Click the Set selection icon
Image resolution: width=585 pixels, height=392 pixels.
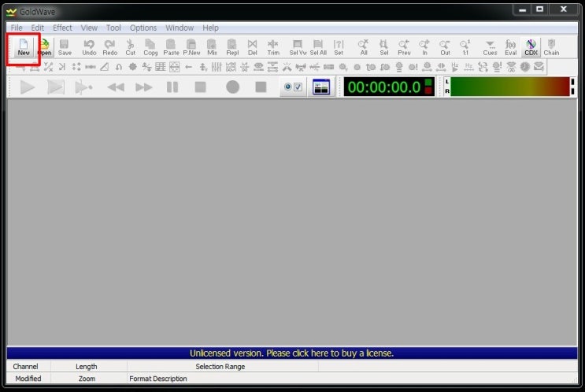click(x=339, y=47)
